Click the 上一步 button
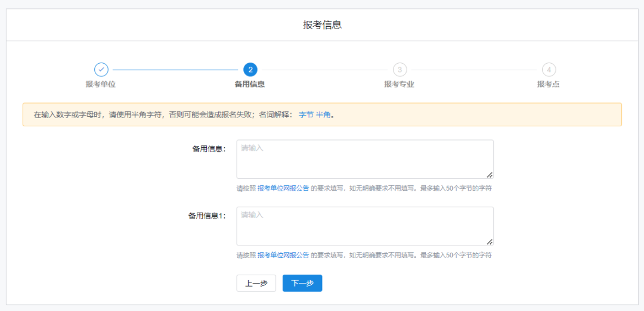This screenshot has width=644, height=311. 256,283
